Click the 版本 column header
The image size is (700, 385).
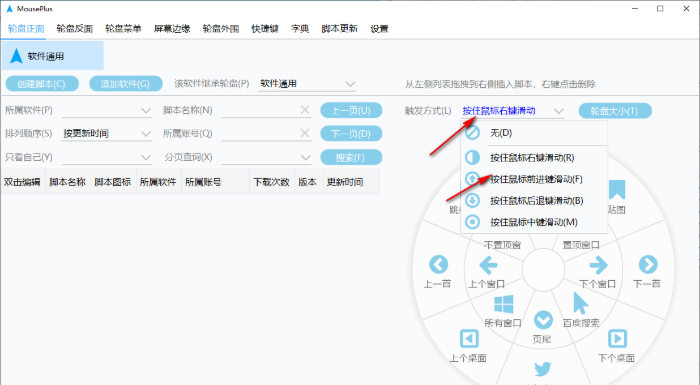click(308, 182)
